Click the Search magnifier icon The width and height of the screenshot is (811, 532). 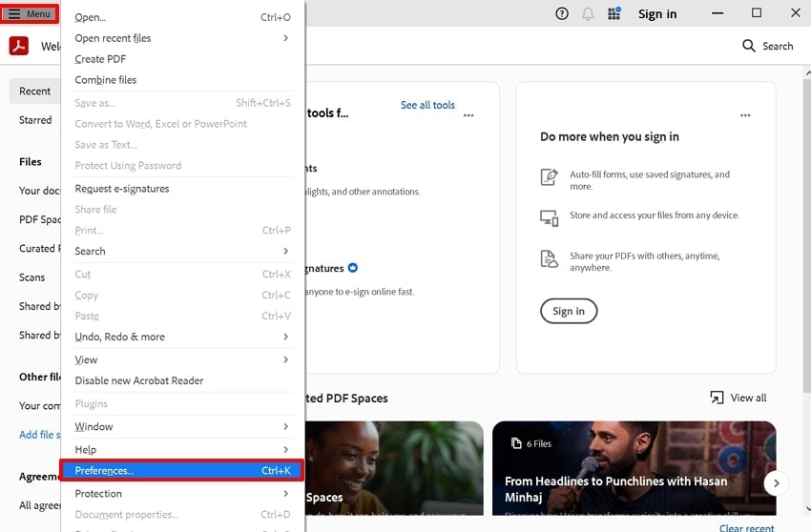748,46
